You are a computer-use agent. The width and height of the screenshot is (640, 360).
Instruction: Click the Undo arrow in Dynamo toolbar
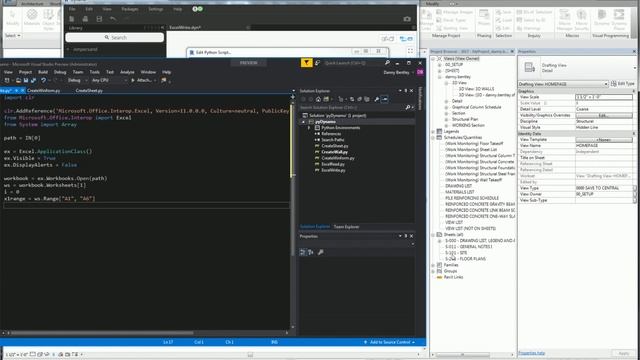pyautogui.click(x=113, y=19)
